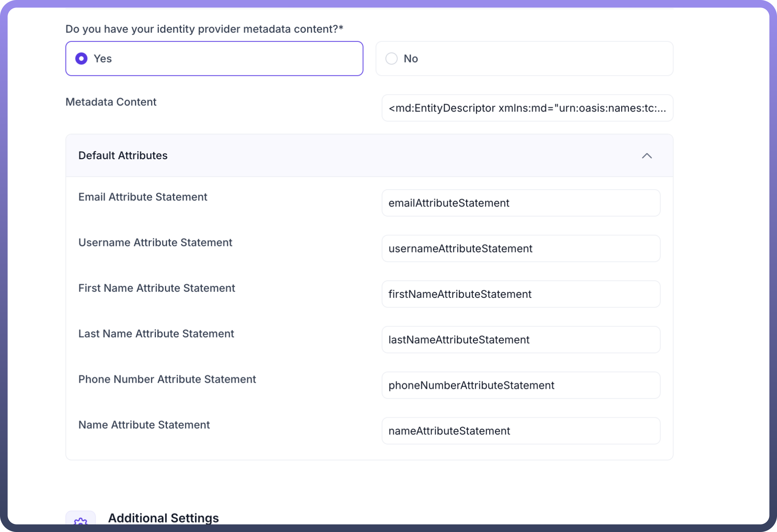Click the Metadata Content input field
Viewport: 777px width, 532px height.
pyautogui.click(x=527, y=108)
